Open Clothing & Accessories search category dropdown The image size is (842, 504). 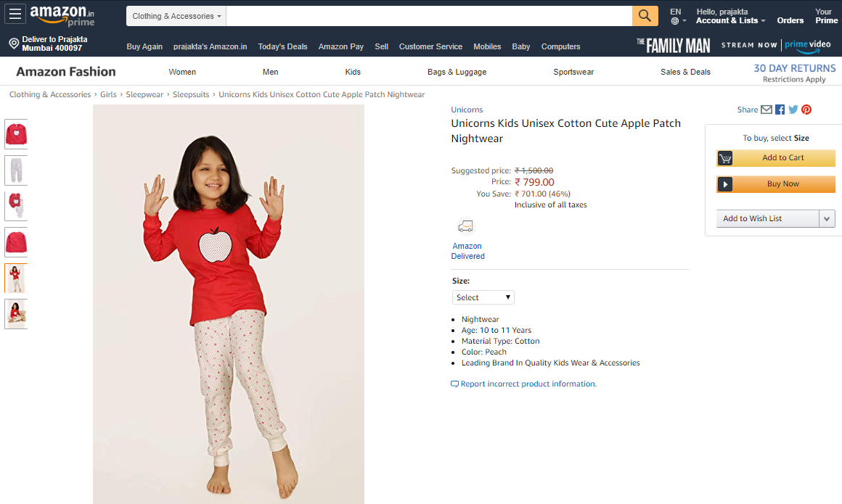pyautogui.click(x=176, y=16)
